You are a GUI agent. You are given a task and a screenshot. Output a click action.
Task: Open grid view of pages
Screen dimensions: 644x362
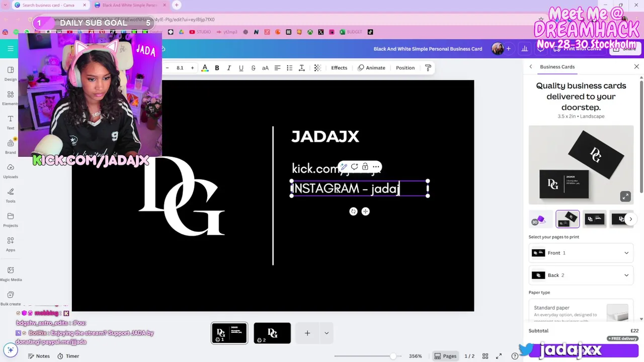(485, 356)
